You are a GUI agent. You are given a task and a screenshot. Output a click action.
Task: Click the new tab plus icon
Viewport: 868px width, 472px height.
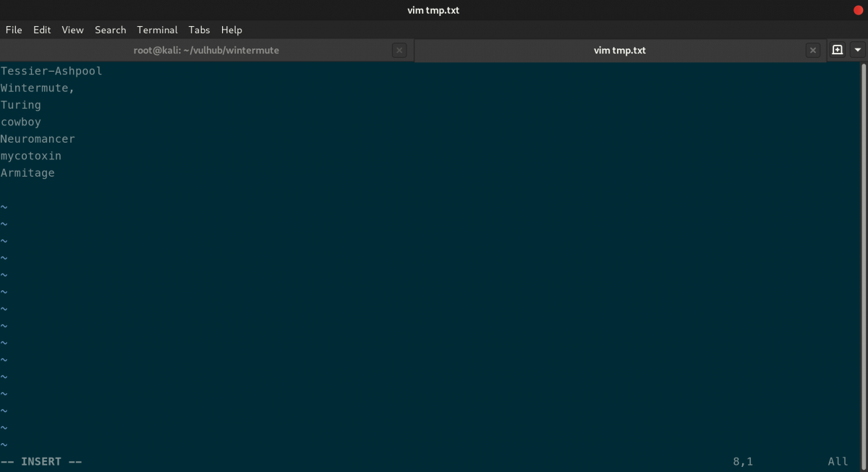pyautogui.click(x=836, y=50)
